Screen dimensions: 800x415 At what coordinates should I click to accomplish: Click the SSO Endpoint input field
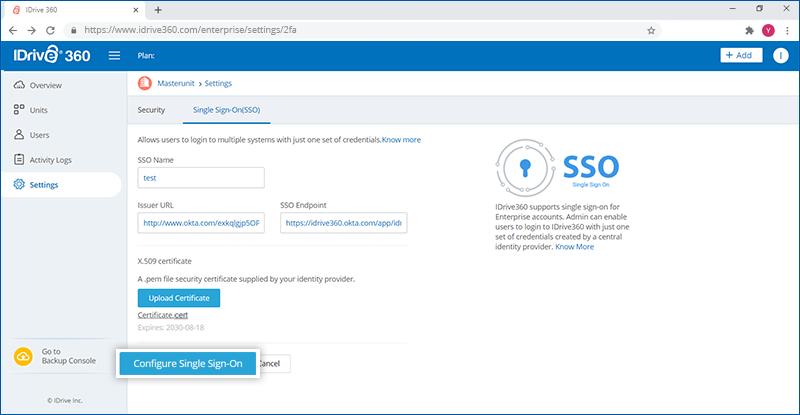[343, 223]
